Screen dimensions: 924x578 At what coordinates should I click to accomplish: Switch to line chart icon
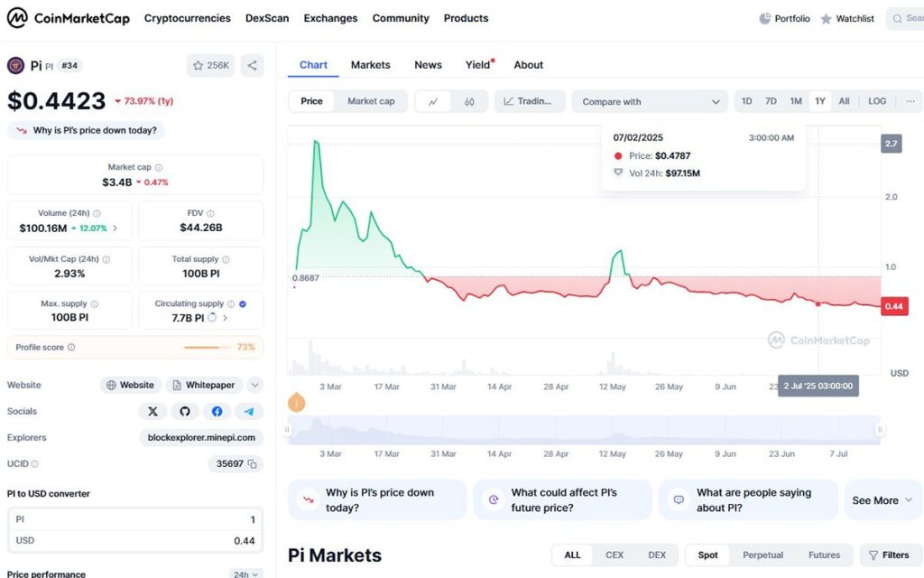pyautogui.click(x=433, y=101)
